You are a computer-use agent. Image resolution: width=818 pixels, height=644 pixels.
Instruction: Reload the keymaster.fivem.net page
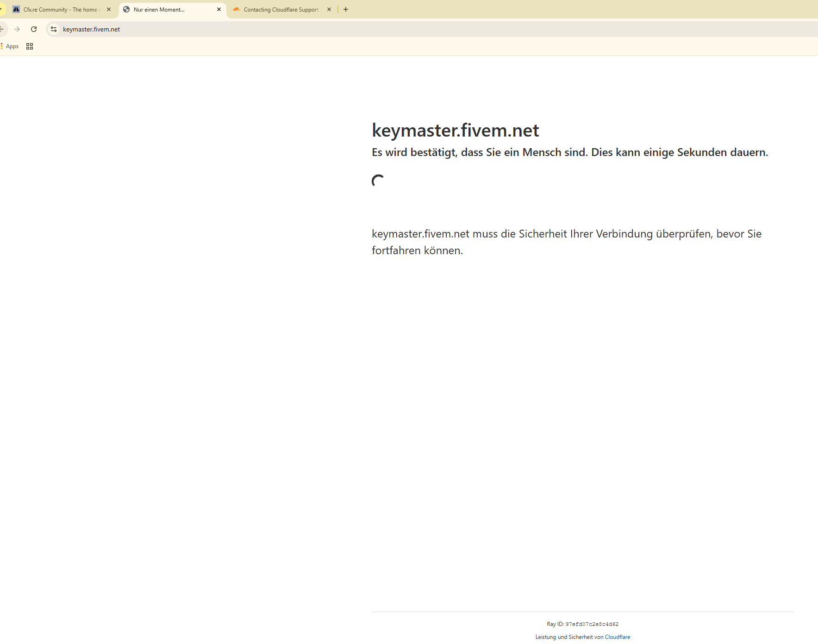point(34,29)
